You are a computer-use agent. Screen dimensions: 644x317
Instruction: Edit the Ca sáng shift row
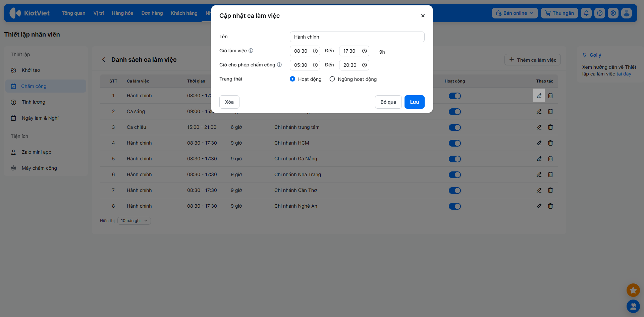[539, 111]
